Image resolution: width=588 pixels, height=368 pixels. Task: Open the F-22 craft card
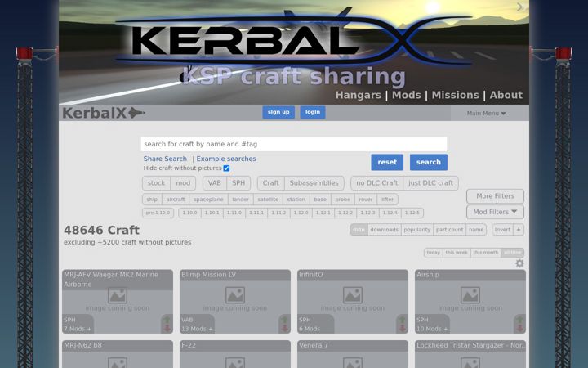click(235, 354)
